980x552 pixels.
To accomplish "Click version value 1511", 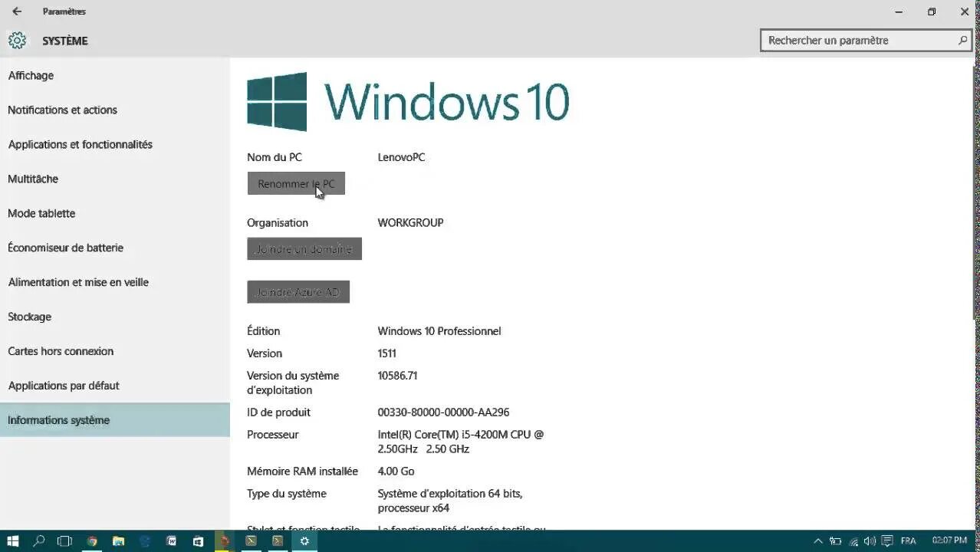I will [x=386, y=353].
